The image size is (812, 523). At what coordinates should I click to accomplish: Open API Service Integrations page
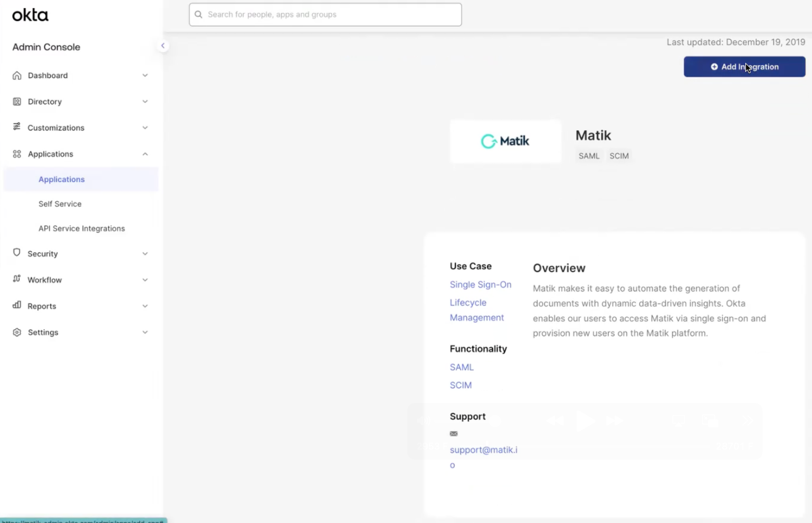tap(82, 228)
